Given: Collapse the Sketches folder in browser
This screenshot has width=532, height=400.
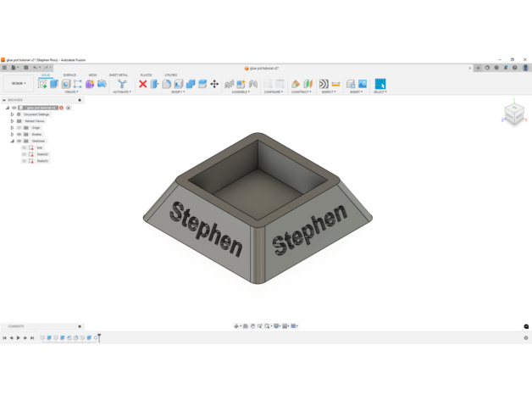Looking at the screenshot, I should [x=13, y=142].
